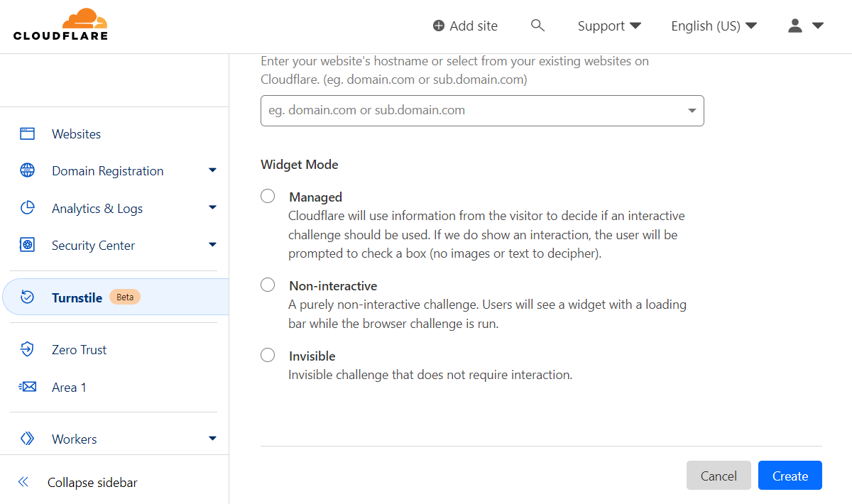Select the Managed widget mode
Viewport: 852px width, 504px height.
click(268, 196)
